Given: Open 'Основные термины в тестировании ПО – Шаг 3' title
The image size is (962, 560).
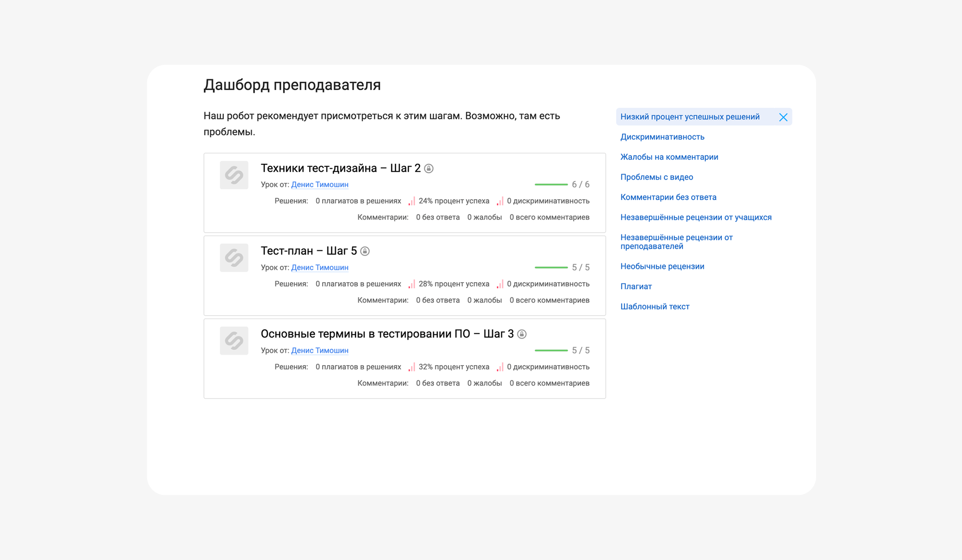Looking at the screenshot, I should 387,334.
